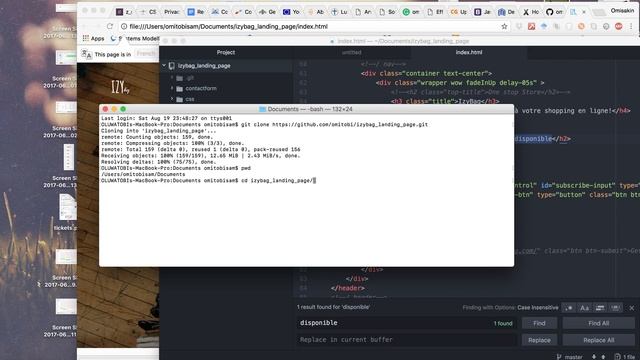640x360 pixels.
Task: Switch to the 'Ho' Chrome tab
Action: [531, 12]
